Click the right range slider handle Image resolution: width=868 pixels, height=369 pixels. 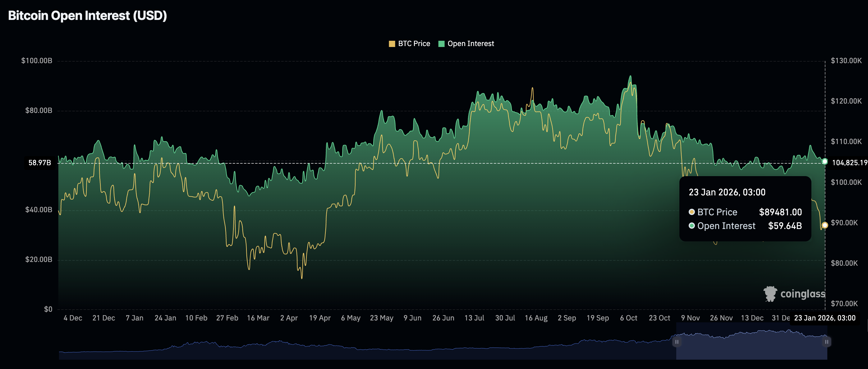coord(827,342)
